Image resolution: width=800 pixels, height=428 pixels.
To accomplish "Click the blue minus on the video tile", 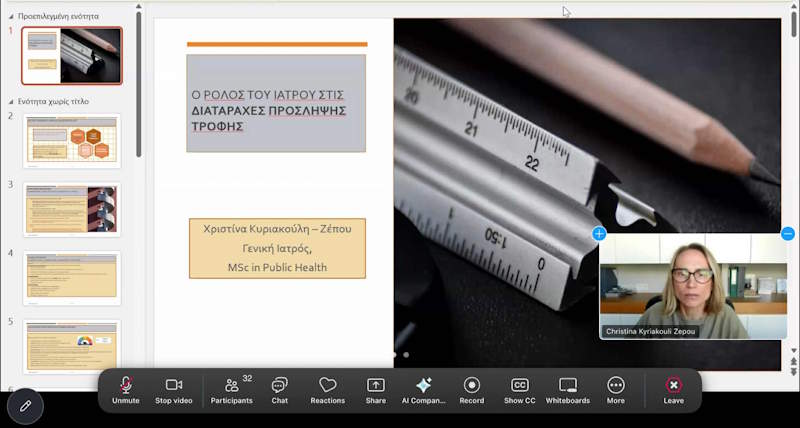I will tap(787, 233).
